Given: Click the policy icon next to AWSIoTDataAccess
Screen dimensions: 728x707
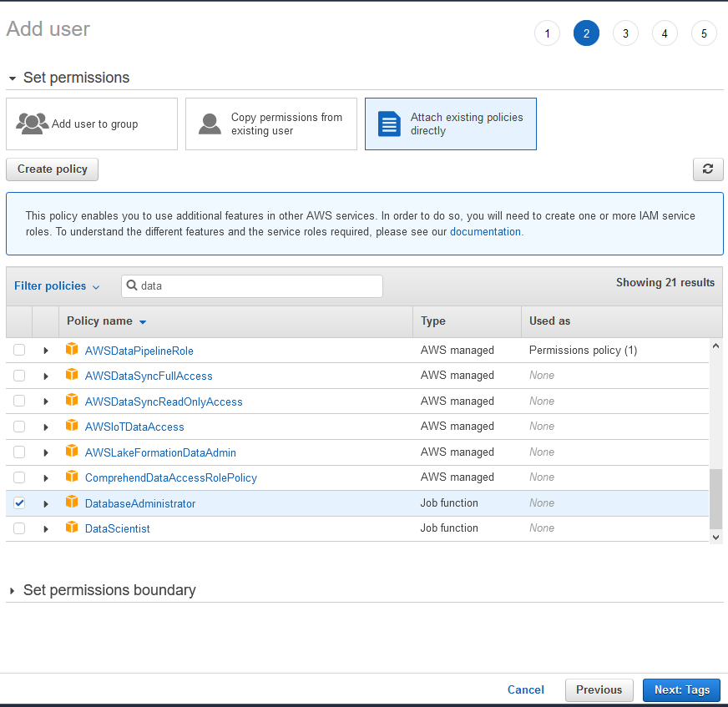Looking at the screenshot, I should click(72, 427).
